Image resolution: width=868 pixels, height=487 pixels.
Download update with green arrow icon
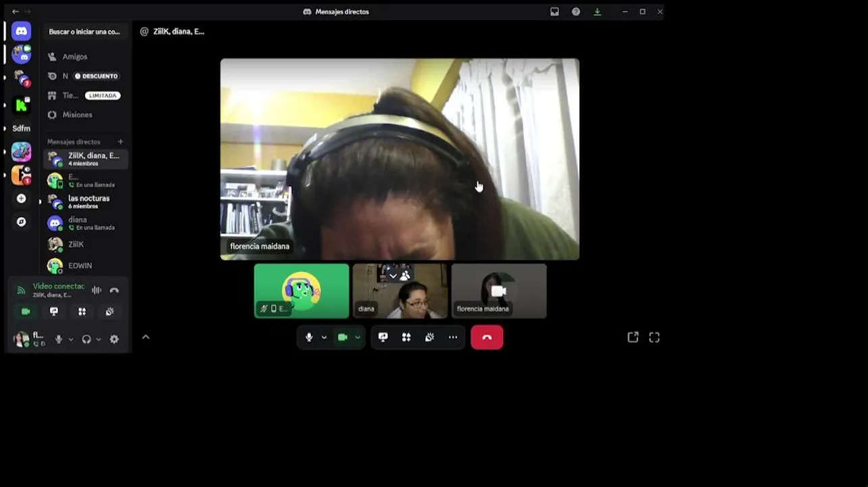coord(597,11)
